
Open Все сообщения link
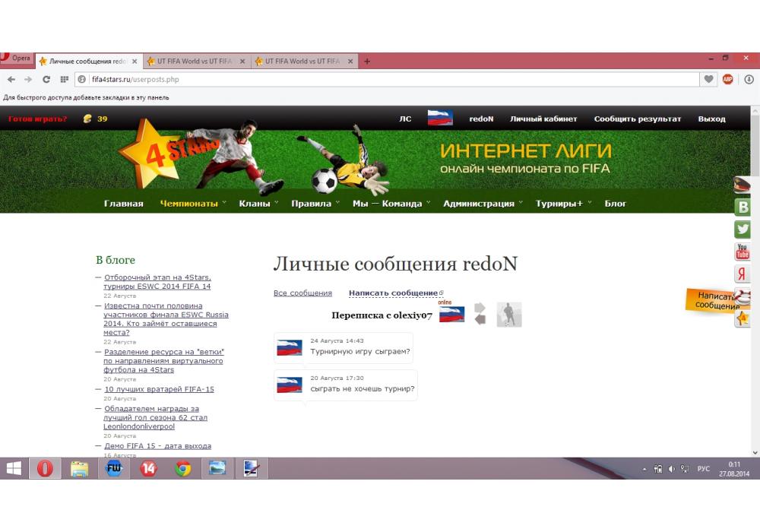pyautogui.click(x=302, y=293)
